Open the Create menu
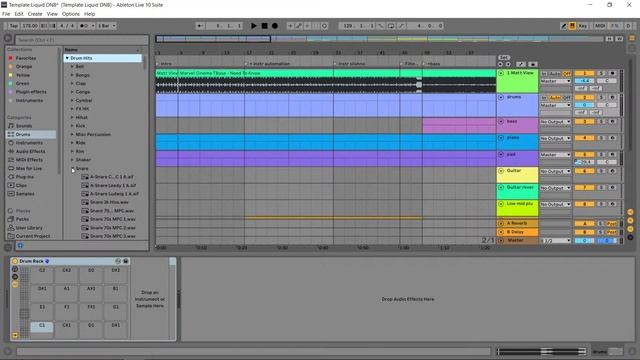Screen dimensions: 640x360 click(x=35, y=14)
